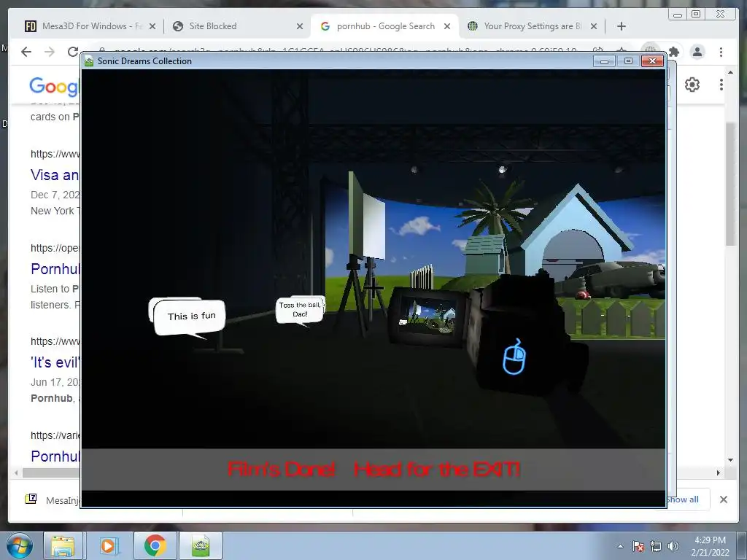This screenshot has height=560, width=747.
Task: Click the page scroll-up arrow
Action: coord(731,72)
